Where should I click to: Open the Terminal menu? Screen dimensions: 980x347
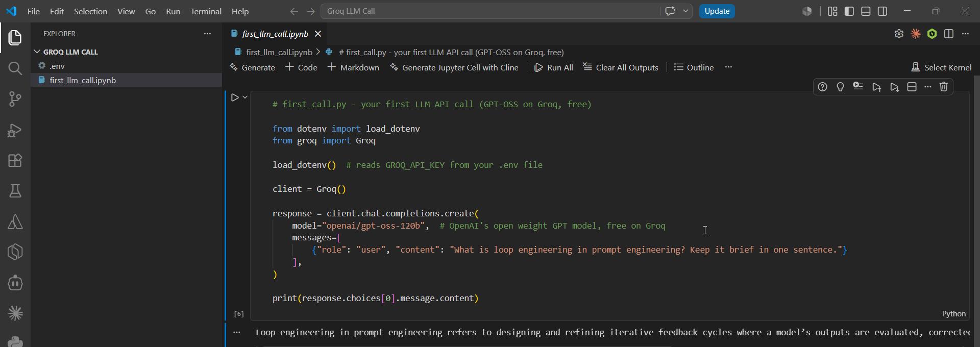[x=206, y=11]
